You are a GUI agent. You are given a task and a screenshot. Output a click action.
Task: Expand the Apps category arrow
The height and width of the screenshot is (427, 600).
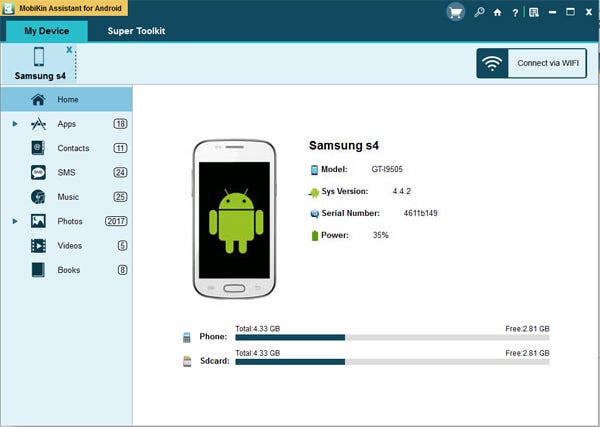[x=15, y=124]
